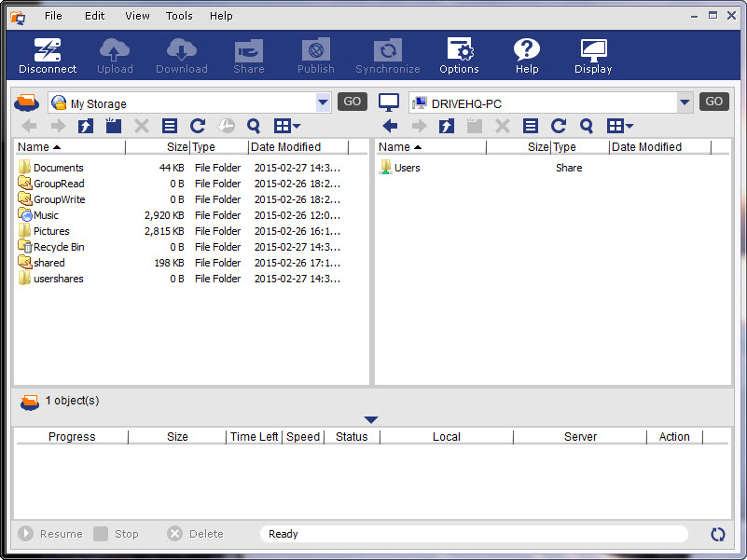Screen dimensions: 747x560
Task: Open the View menu
Action: pos(137,16)
